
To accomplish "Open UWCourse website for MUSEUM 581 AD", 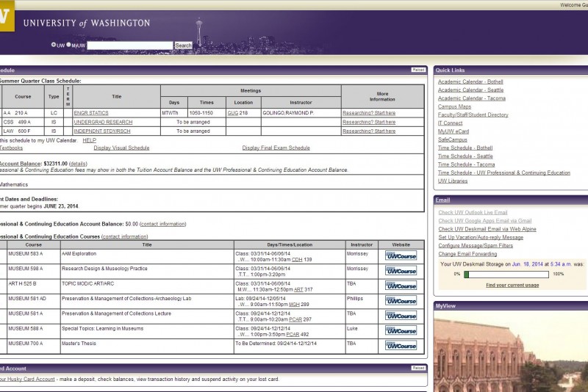I will click(x=401, y=301).
